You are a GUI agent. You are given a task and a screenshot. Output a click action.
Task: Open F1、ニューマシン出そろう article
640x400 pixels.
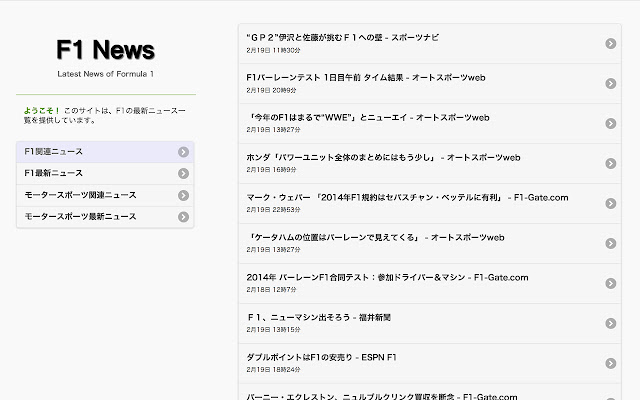(x=319, y=318)
